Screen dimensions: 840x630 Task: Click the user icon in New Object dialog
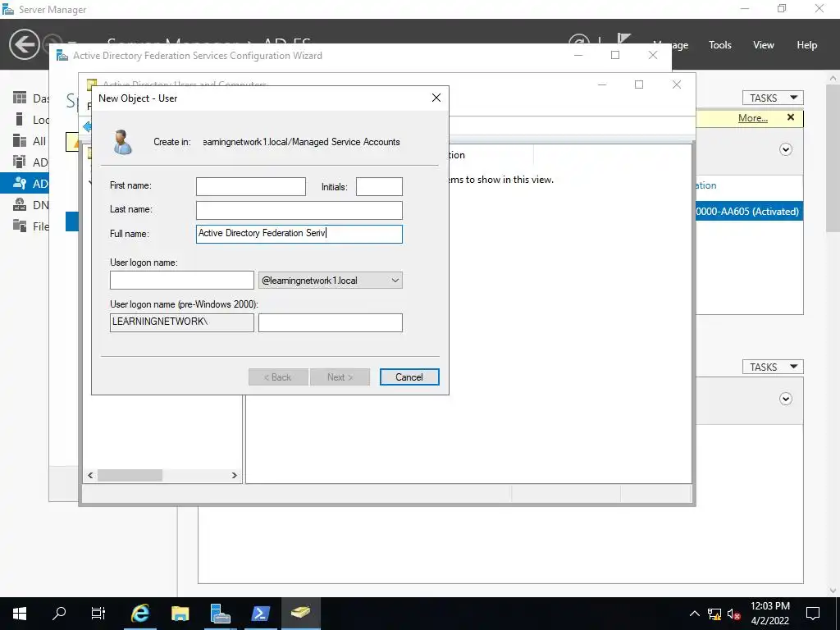coord(123,142)
